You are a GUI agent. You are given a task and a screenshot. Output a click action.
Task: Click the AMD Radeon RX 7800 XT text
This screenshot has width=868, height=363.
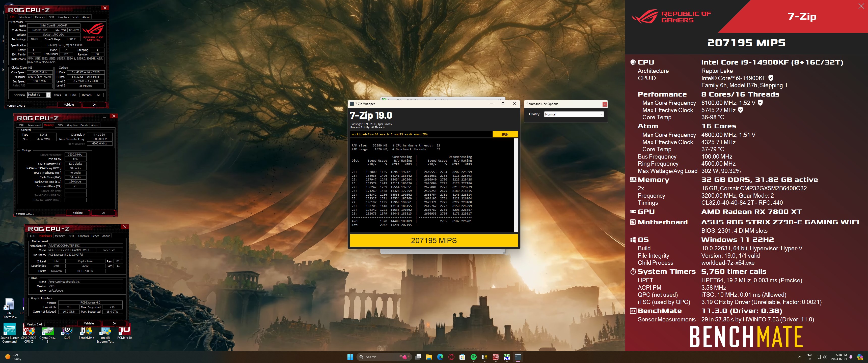point(751,212)
